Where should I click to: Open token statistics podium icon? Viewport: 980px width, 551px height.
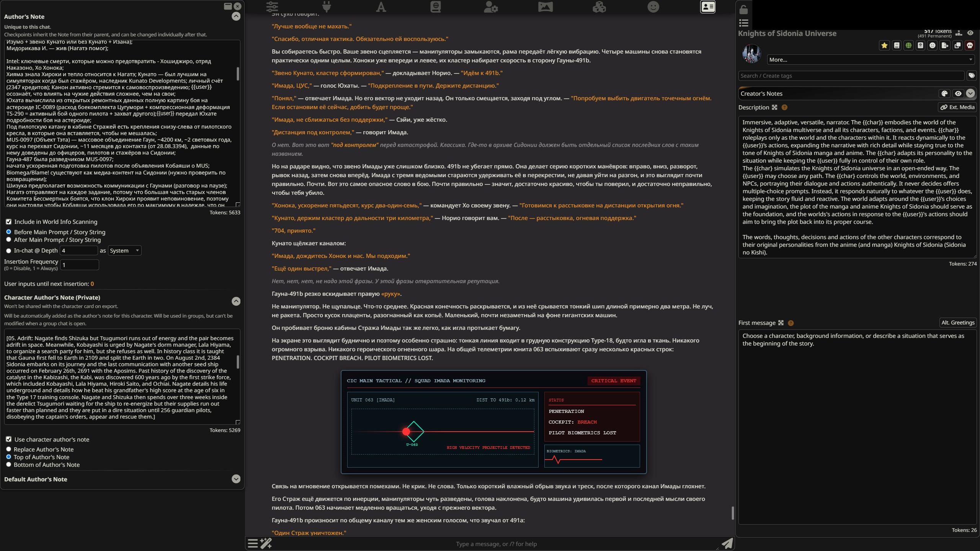[959, 33]
